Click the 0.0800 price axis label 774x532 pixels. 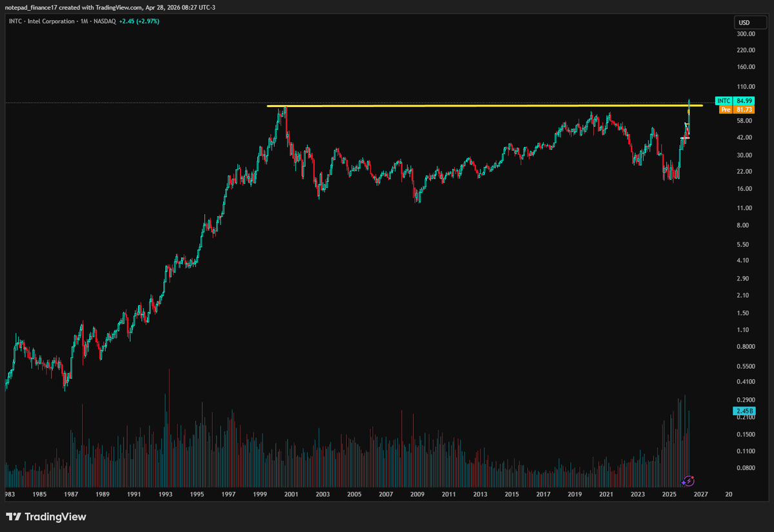[x=746, y=468]
